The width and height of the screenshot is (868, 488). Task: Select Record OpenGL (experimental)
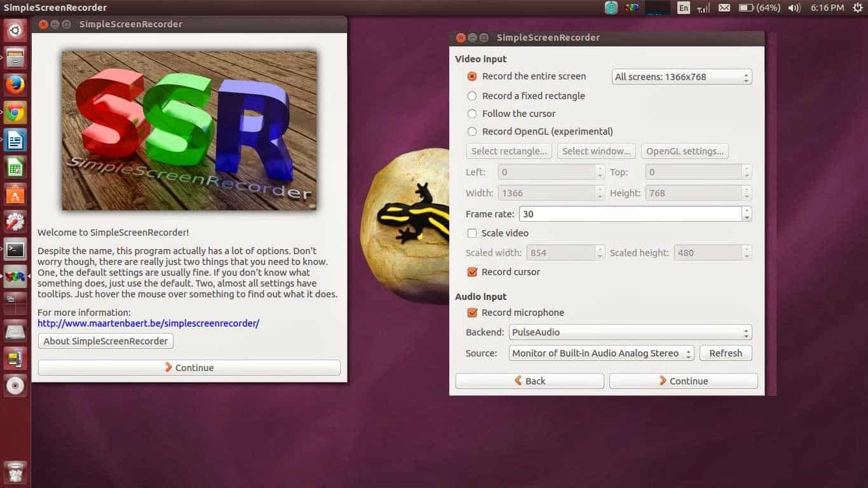point(540,132)
